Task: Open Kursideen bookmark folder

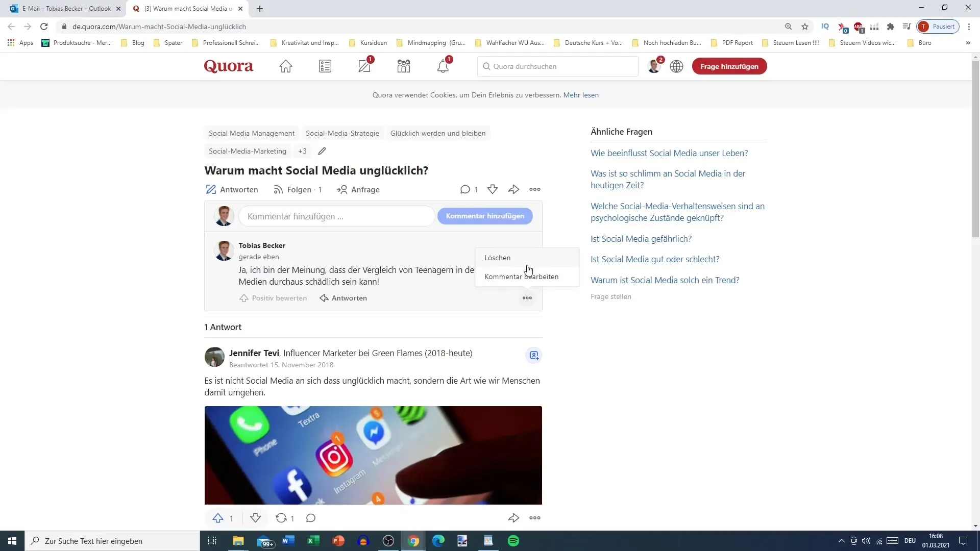Action: tap(368, 43)
